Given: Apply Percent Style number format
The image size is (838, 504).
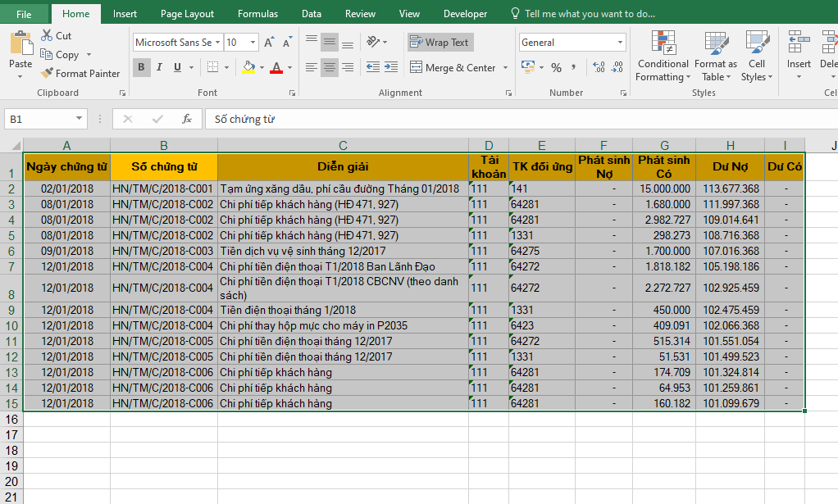Looking at the screenshot, I should pos(556,67).
